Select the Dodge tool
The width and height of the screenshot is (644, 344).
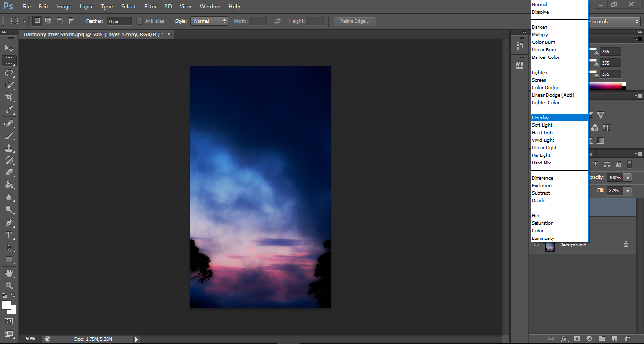click(9, 209)
